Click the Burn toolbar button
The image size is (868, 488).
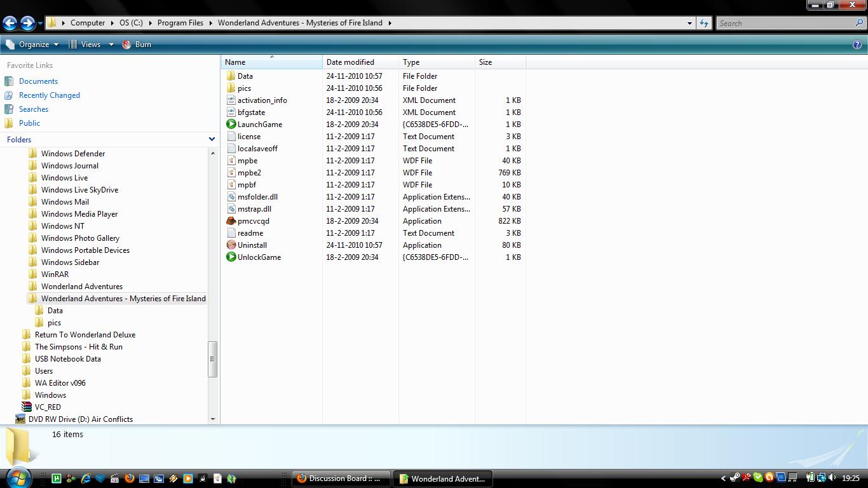point(137,44)
